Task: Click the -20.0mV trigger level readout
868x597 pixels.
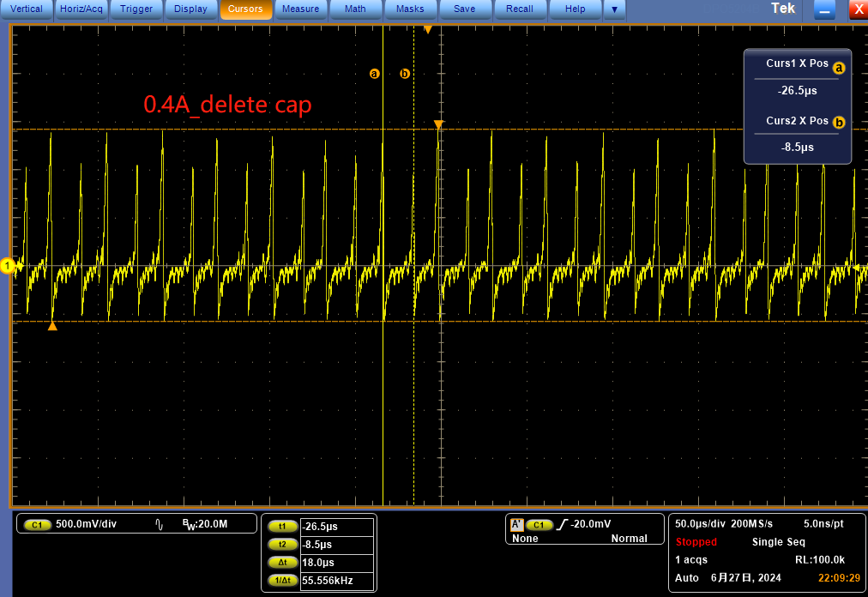Action: (x=591, y=524)
